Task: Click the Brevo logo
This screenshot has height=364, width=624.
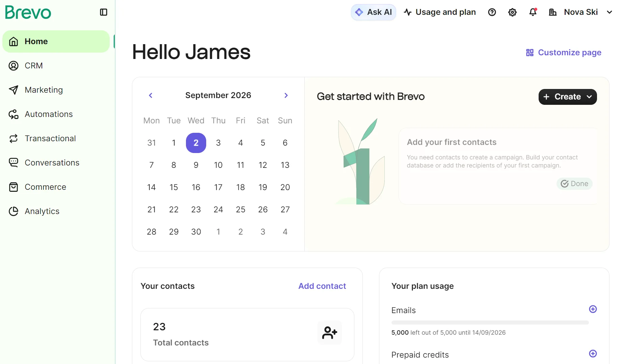Action: coord(28,12)
